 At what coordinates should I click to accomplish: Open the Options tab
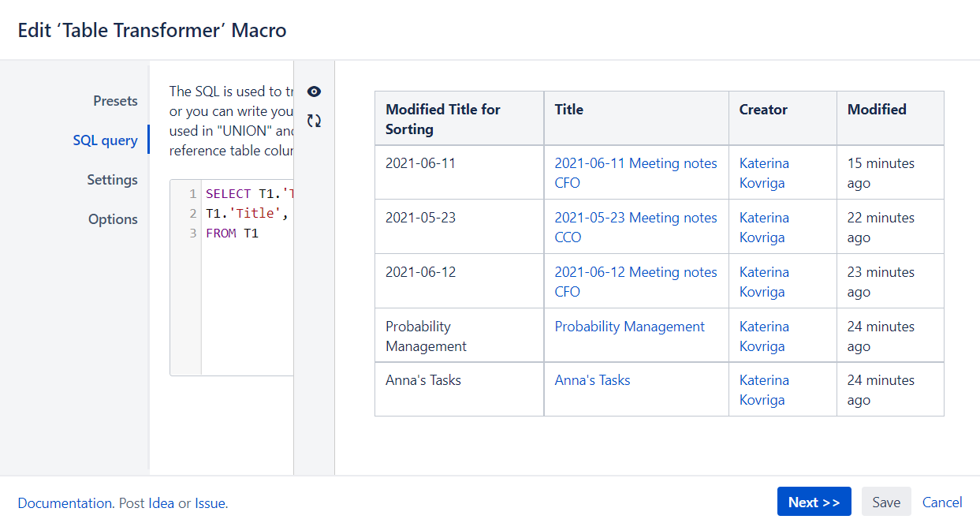click(x=113, y=219)
